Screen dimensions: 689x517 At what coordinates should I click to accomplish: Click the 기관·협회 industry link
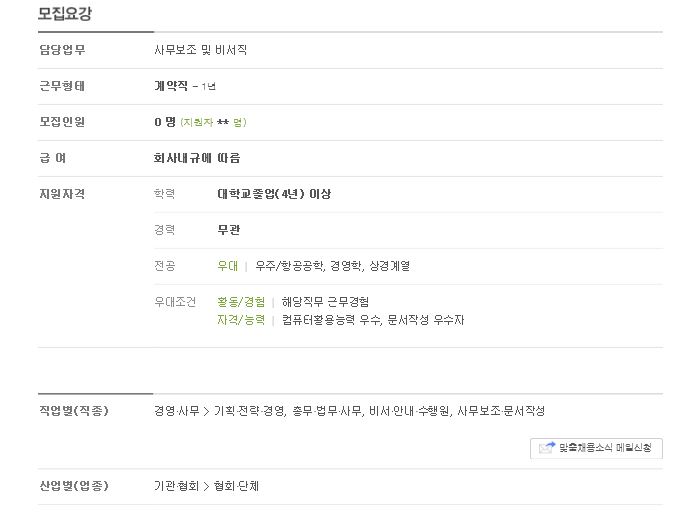pos(177,486)
